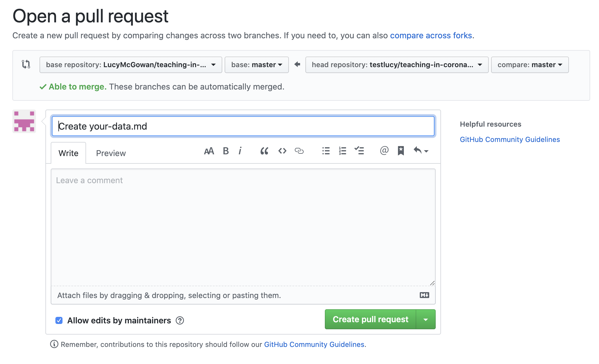Expand the base: master branch dropdown
599x364 pixels.
(256, 65)
